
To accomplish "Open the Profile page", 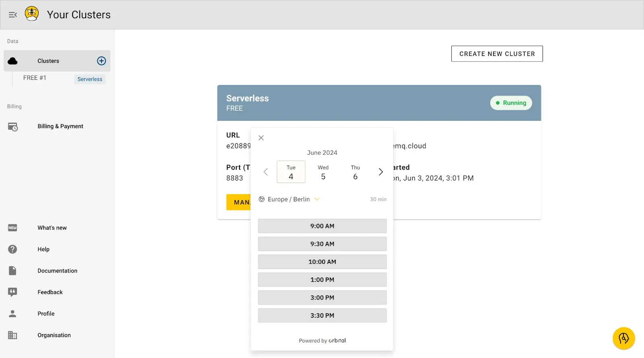I will pyautogui.click(x=46, y=314).
